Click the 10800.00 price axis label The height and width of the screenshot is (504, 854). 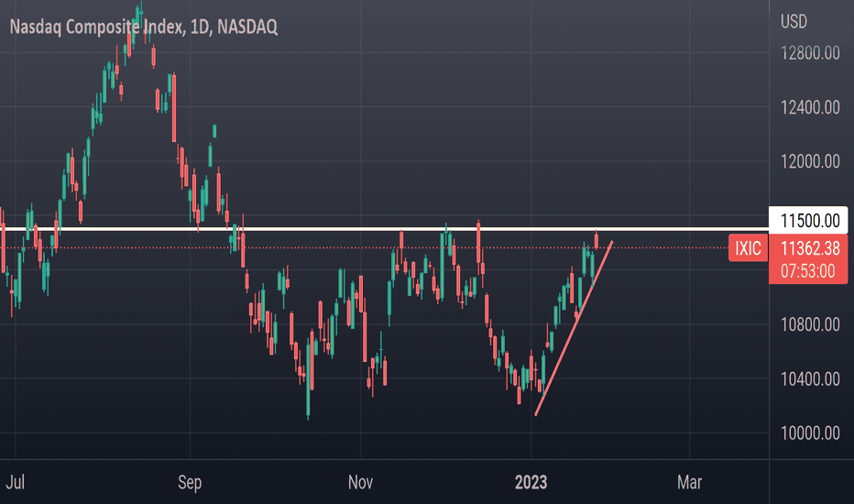[x=810, y=324]
